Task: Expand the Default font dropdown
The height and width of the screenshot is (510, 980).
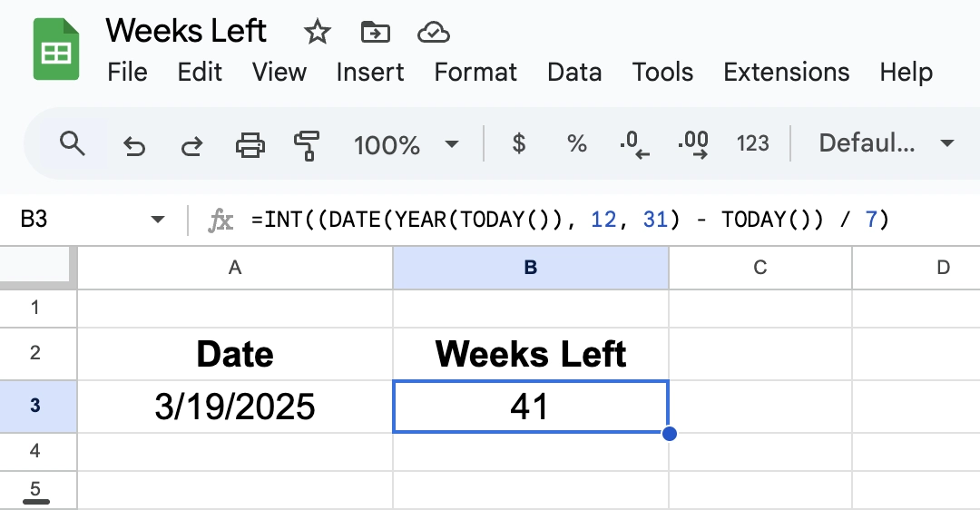Action: coord(885,143)
